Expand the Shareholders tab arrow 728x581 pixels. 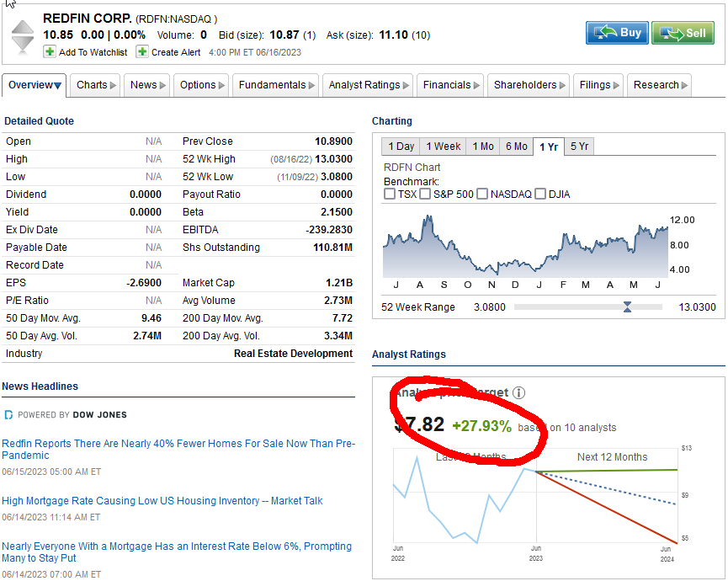pyautogui.click(x=563, y=85)
